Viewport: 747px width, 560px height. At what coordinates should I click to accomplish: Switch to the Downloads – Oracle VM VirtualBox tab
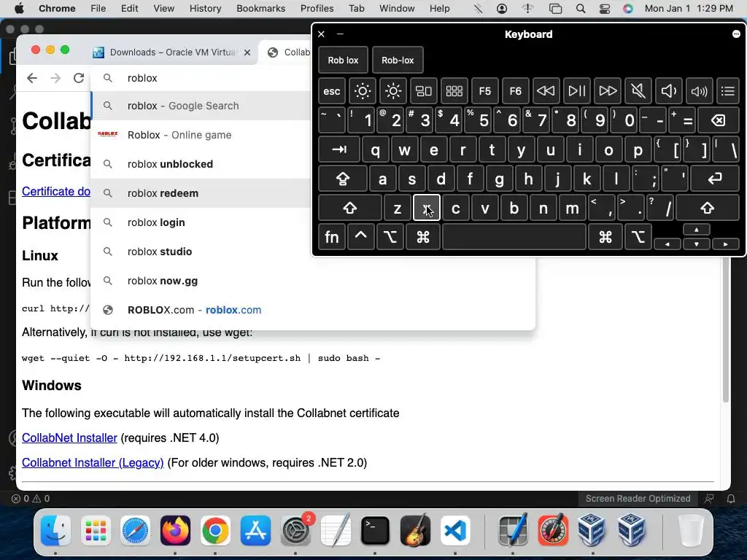[x=173, y=52]
